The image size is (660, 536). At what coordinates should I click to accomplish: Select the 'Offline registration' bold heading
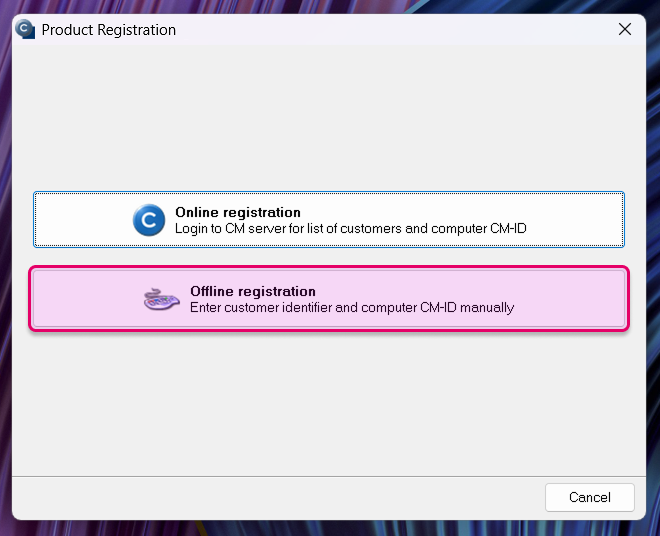pyautogui.click(x=253, y=291)
